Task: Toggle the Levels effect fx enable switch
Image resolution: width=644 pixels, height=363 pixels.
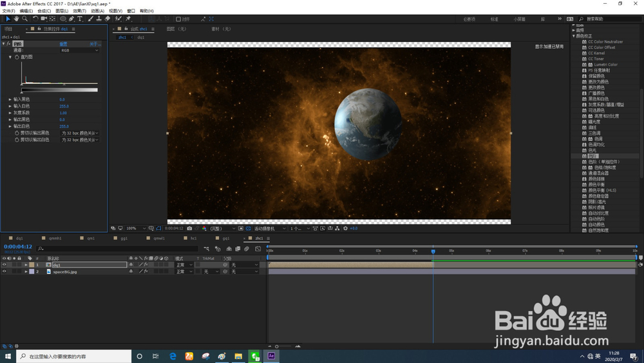Action: coord(8,44)
